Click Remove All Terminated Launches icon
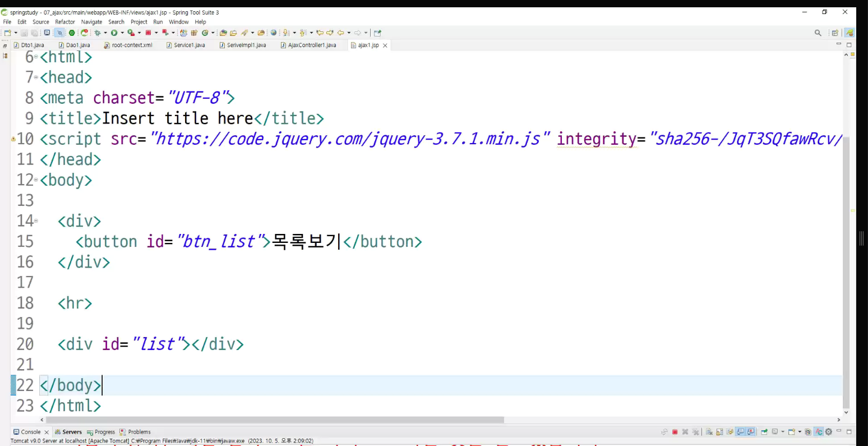 [x=695, y=432]
